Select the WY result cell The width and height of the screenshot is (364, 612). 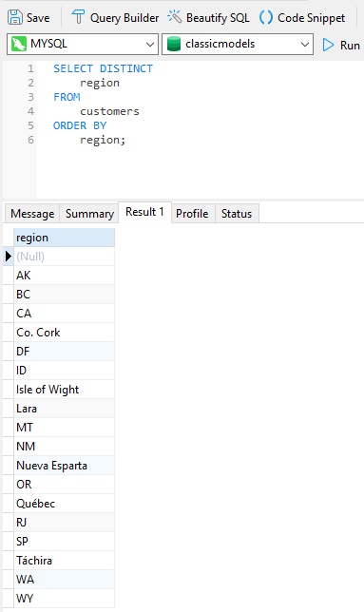coord(64,599)
